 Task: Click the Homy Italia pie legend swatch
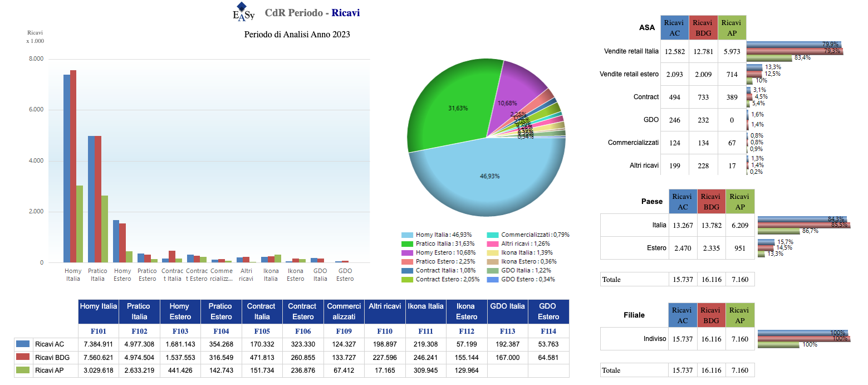click(407, 235)
